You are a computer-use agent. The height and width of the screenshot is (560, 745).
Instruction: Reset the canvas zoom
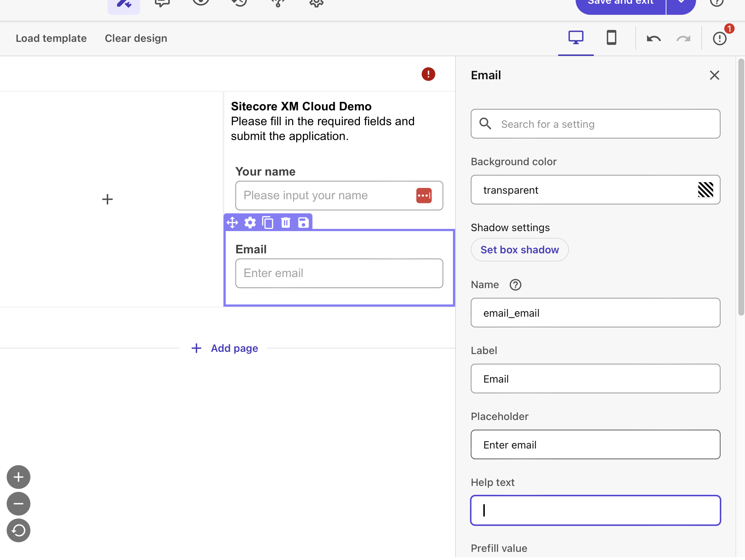point(19,530)
